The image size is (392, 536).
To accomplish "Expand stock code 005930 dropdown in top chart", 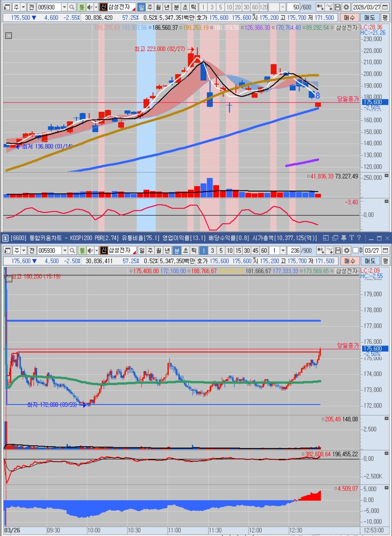I will tap(64, 7).
